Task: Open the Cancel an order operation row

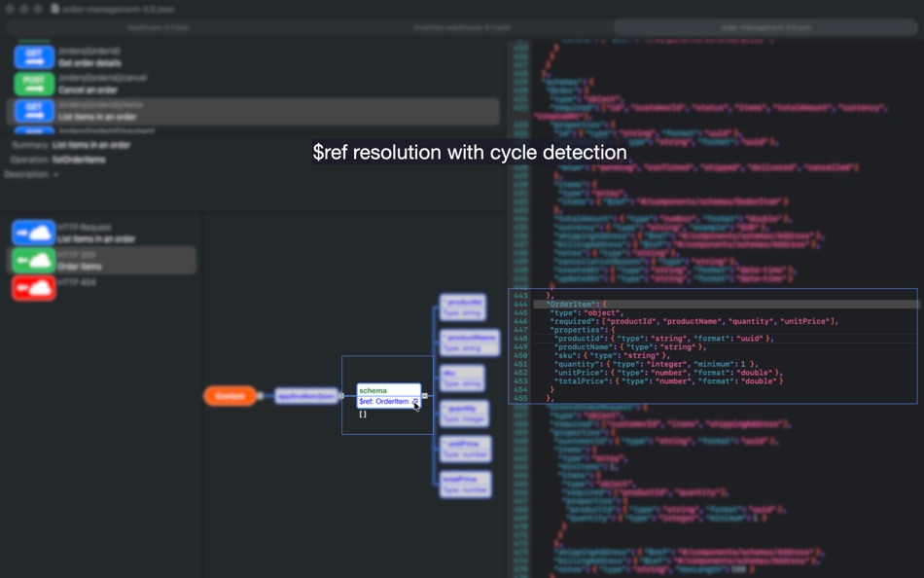Action: pyautogui.click(x=254, y=84)
